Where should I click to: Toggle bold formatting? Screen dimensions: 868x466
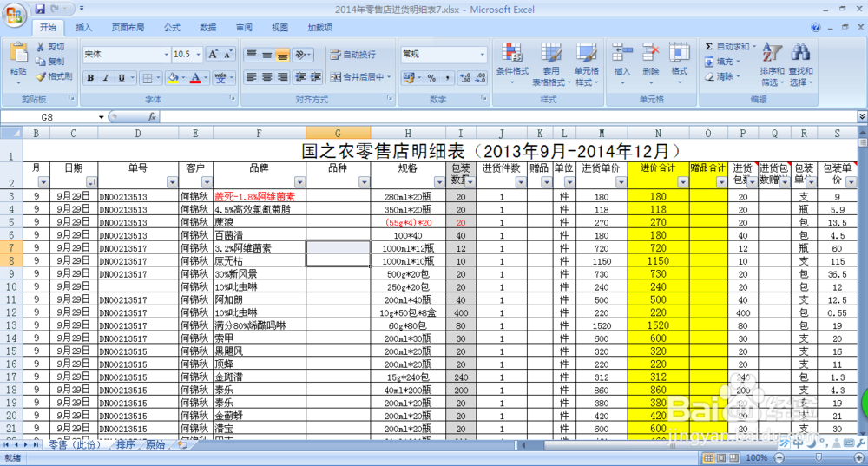[90, 78]
